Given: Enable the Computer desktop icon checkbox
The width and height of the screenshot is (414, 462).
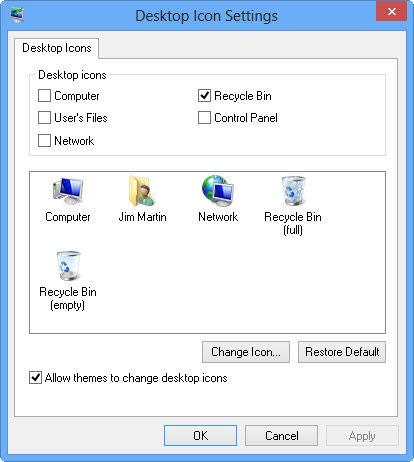Looking at the screenshot, I should [x=44, y=96].
